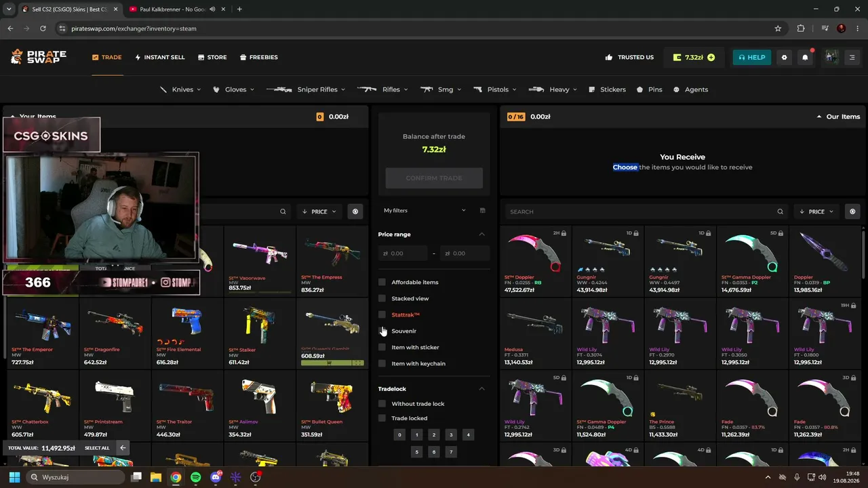This screenshot has height=488, width=868.
Task: Open File Explorer from the taskbar
Action: (x=155, y=477)
